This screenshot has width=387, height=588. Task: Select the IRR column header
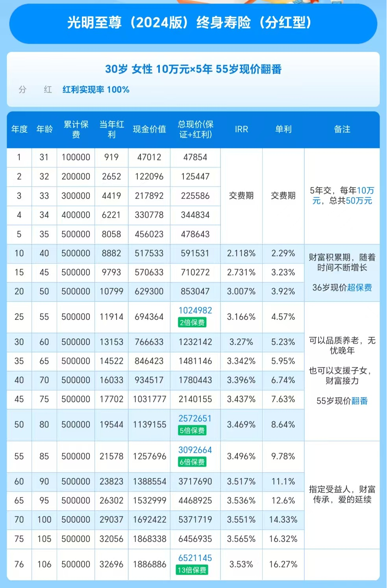(241, 130)
